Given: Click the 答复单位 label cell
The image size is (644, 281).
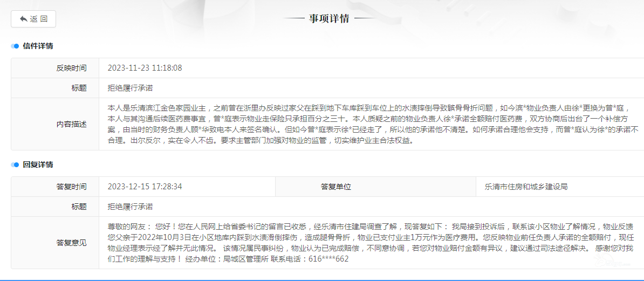Looking at the screenshot, I should click(375, 187).
